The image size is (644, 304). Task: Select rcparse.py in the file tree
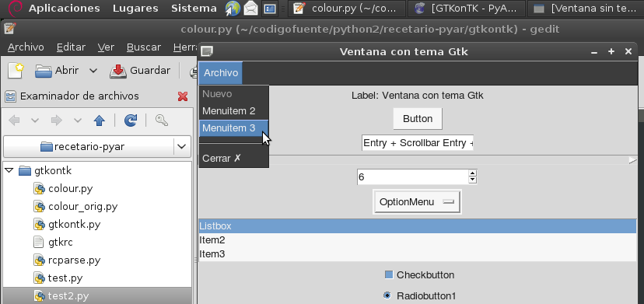74,260
